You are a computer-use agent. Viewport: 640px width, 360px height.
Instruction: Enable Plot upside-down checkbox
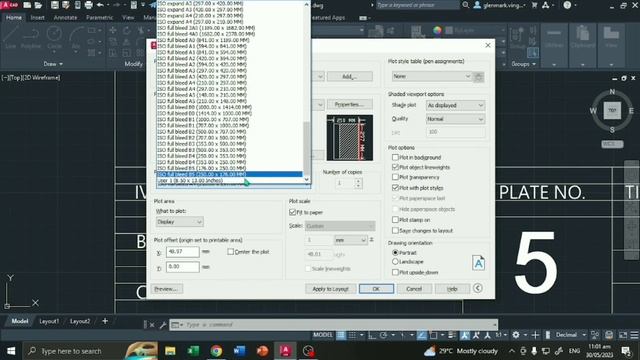(395, 272)
